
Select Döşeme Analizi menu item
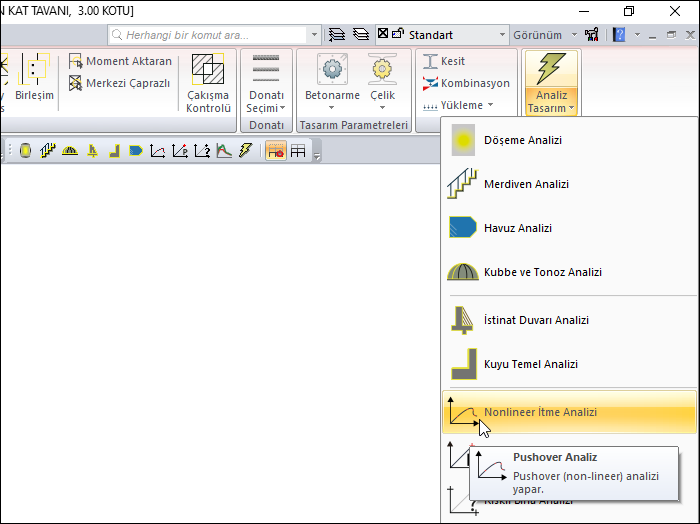pyautogui.click(x=522, y=140)
